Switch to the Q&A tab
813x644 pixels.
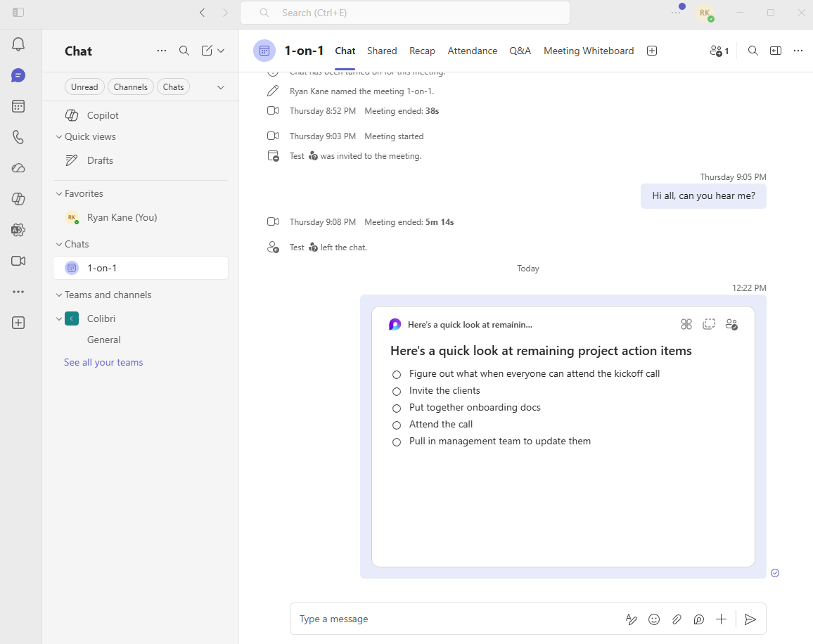tap(520, 51)
